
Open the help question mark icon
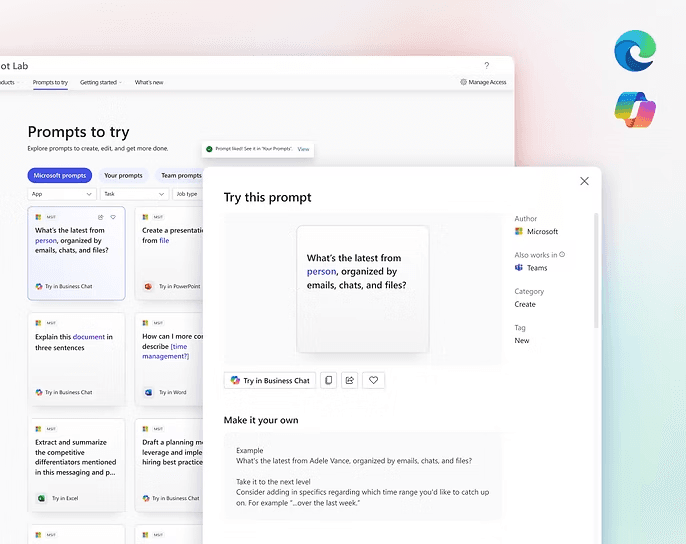[x=486, y=66]
